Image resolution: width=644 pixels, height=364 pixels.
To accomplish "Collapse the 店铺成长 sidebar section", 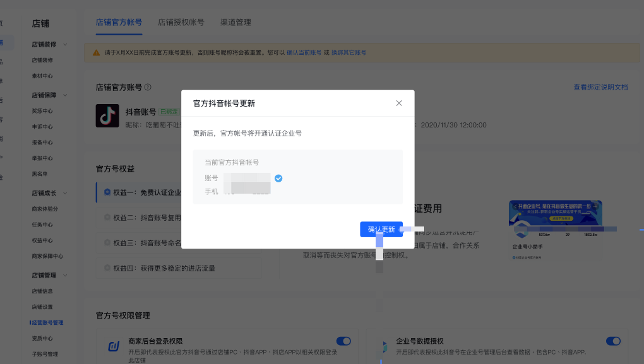I will 66,193.
